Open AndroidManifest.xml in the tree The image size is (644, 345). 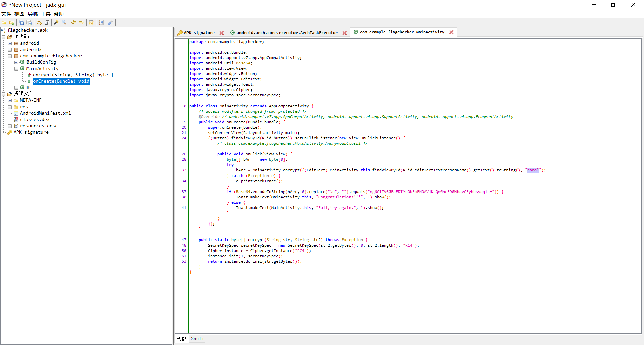pos(45,113)
